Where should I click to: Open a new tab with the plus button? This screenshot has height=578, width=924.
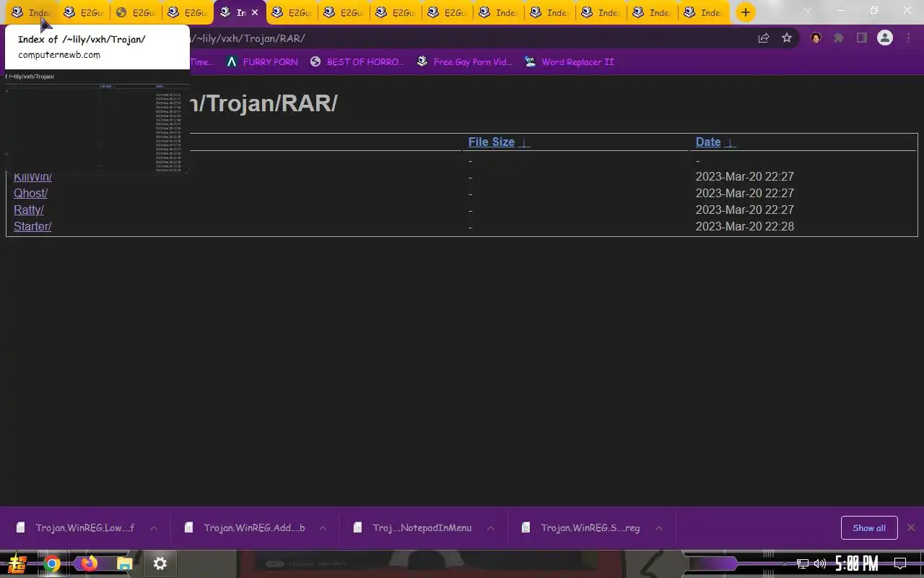746,12
